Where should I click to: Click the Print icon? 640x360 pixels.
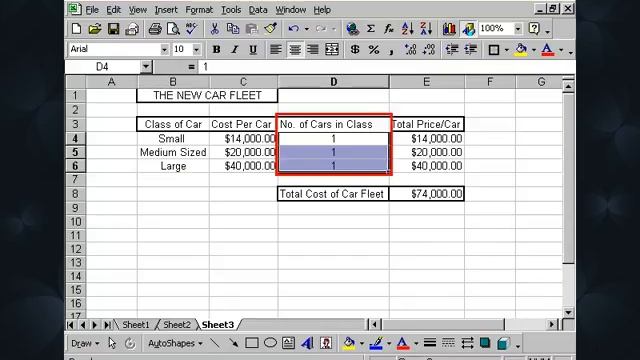click(155, 29)
